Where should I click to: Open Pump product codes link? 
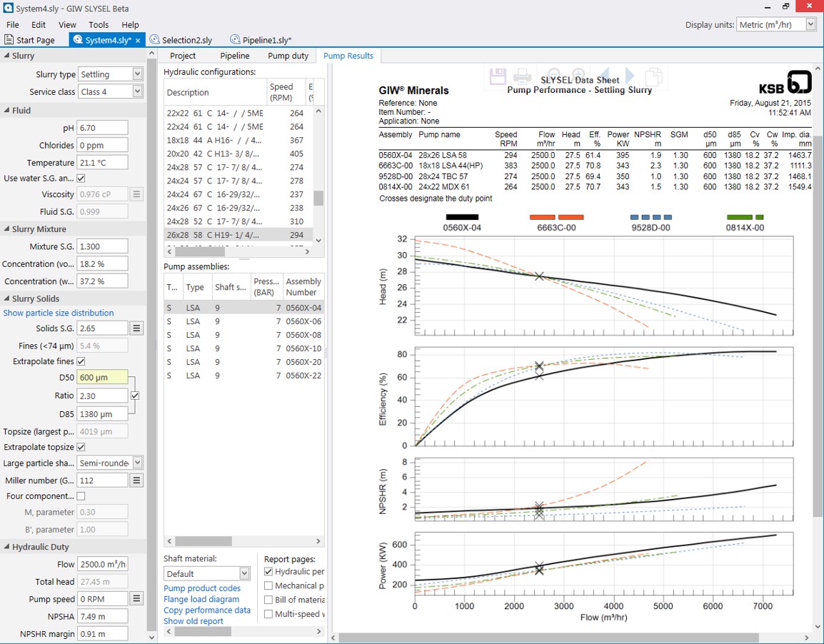pyautogui.click(x=202, y=588)
